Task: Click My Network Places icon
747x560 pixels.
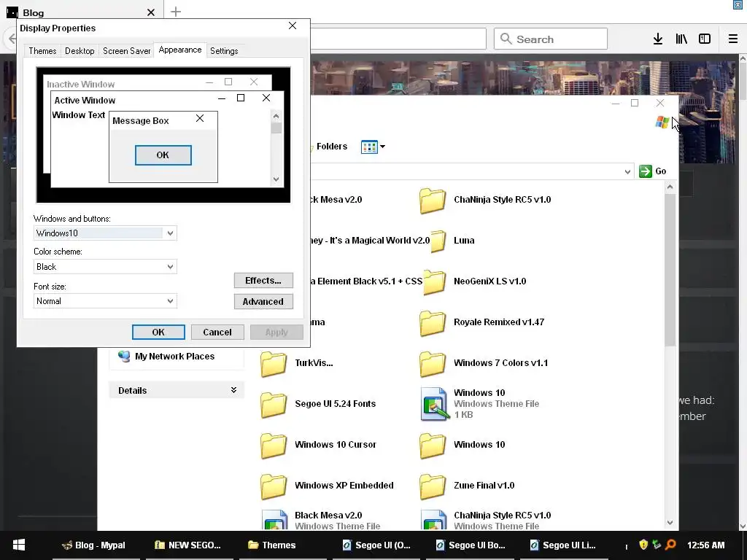Action: pos(124,356)
